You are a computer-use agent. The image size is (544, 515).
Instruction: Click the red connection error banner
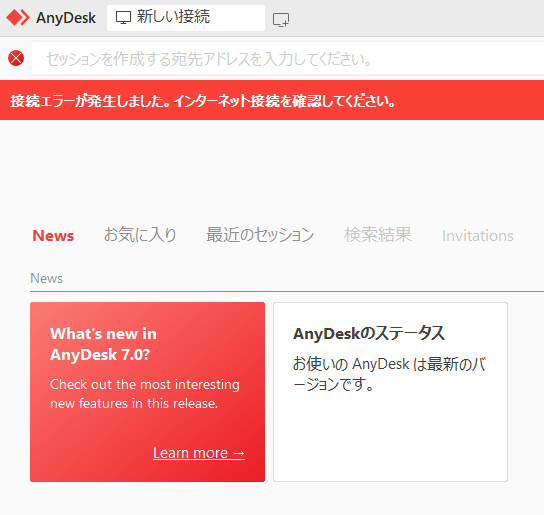pos(272,100)
